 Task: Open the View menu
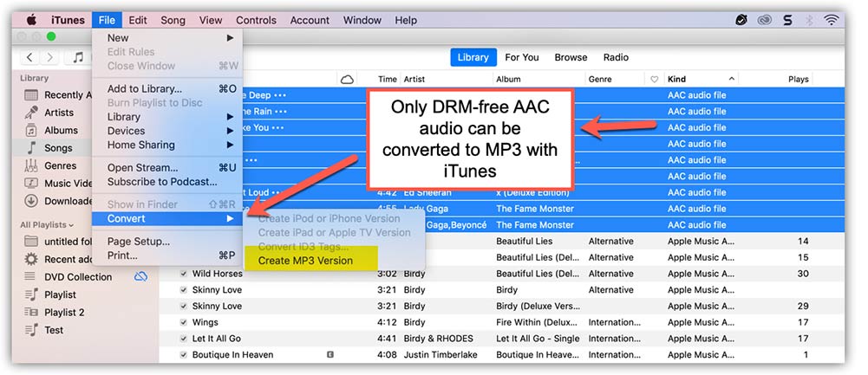pos(211,21)
